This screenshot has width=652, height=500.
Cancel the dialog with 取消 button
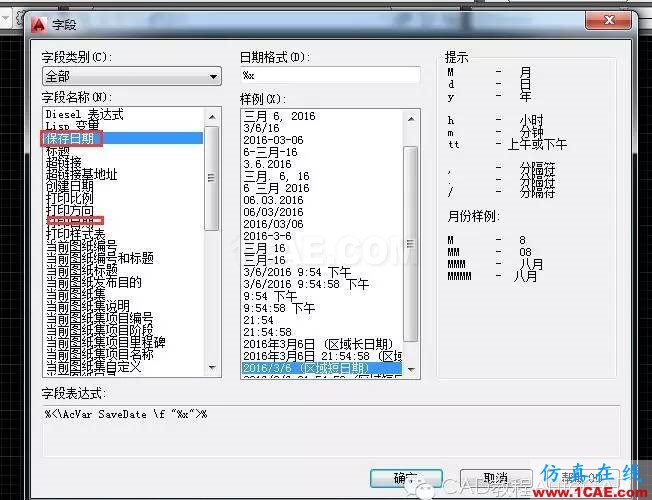496,478
